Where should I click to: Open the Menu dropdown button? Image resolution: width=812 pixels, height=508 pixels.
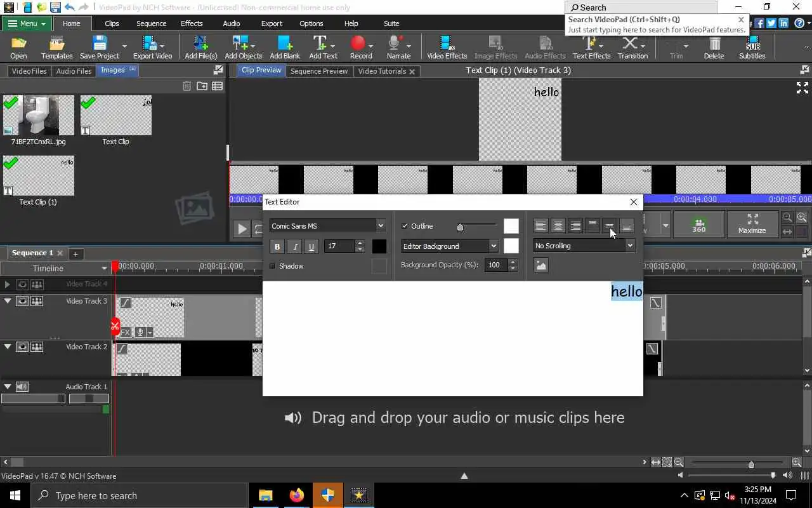click(27, 23)
